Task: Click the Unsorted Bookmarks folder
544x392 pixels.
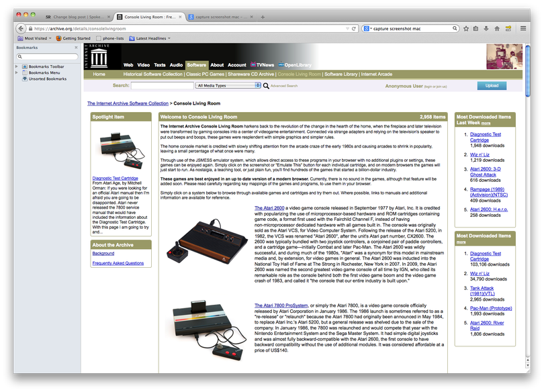Action: click(44, 79)
